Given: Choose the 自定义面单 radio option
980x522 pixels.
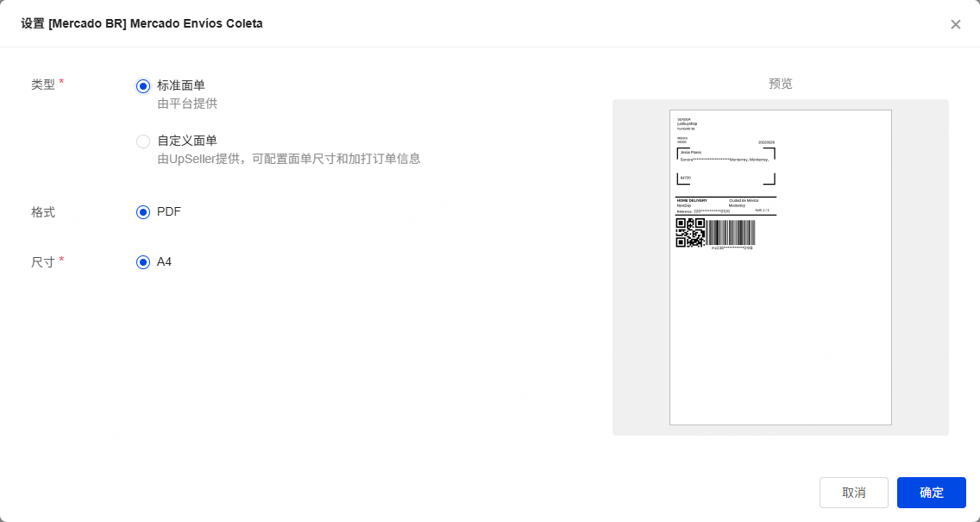Looking at the screenshot, I should click(143, 141).
